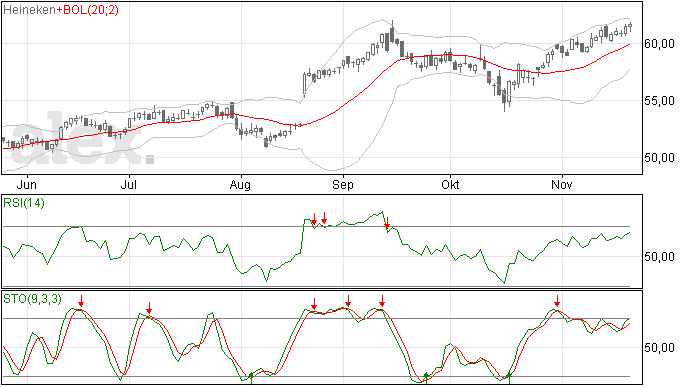Image resolution: width=690 pixels, height=387 pixels.
Task: Click green buy arrow at late September stochastic low
Action: pyautogui.click(x=426, y=378)
